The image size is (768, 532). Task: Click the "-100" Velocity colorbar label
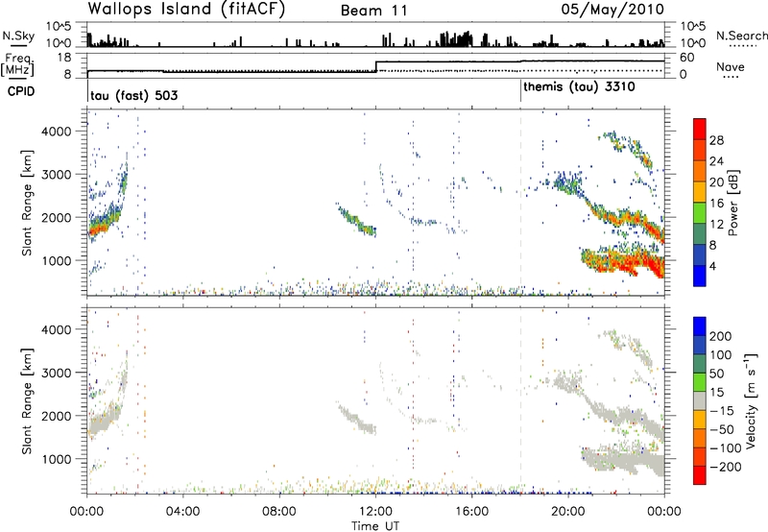tap(725, 448)
